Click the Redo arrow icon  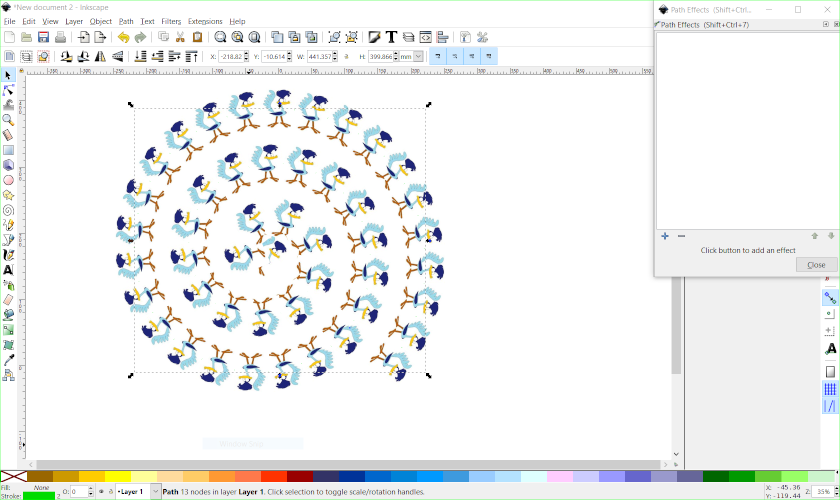tap(140, 37)
